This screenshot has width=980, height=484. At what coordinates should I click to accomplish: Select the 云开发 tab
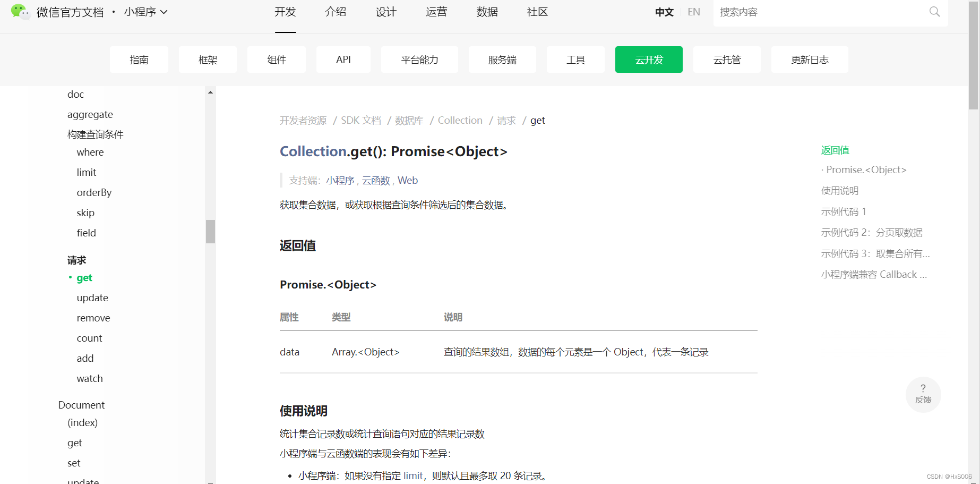point(649,60)
